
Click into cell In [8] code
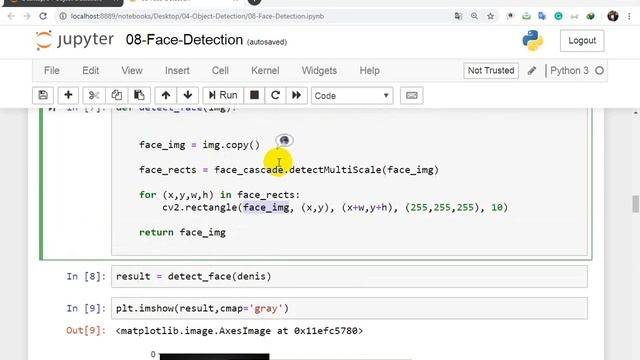[x=349, y=276]
